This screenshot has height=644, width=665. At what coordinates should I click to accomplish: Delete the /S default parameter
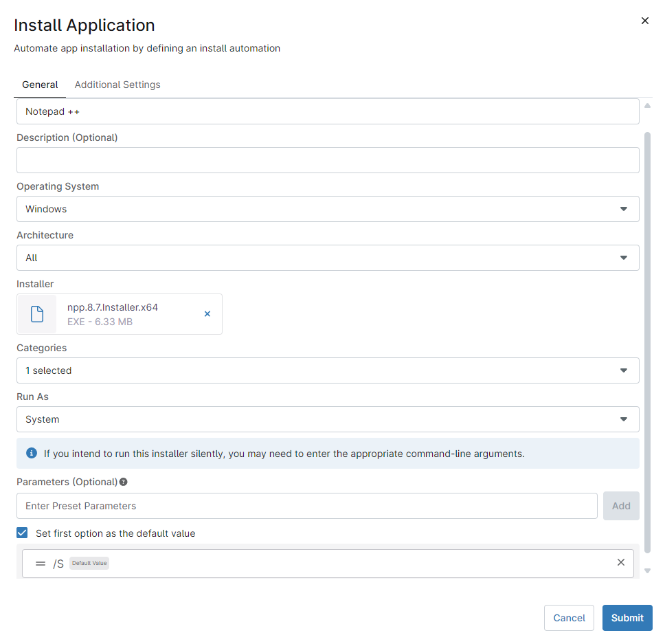point(620,562)
